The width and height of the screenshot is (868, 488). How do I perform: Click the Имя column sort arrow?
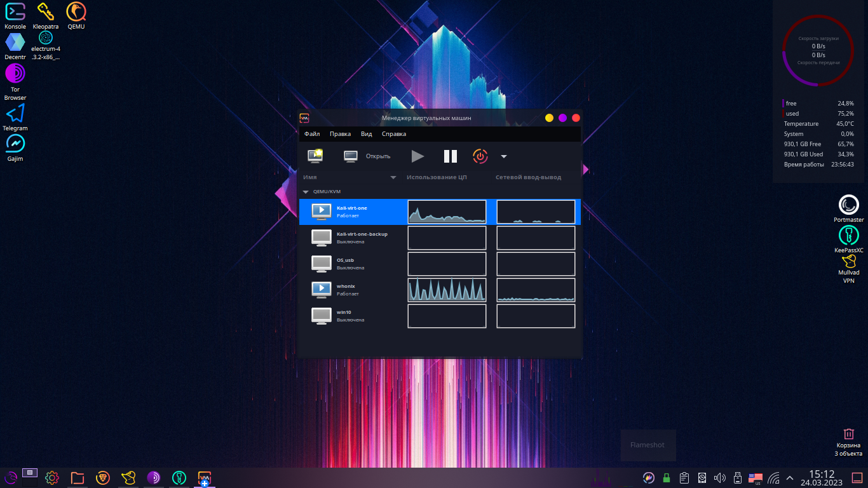pos(393,177)
